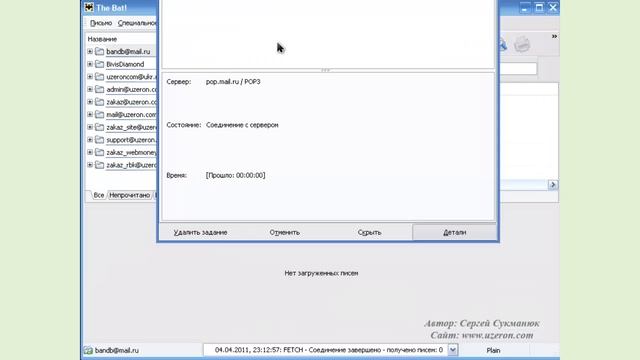Click The Bat! application title icon
Viewport: 640px width, 360px height.
click(x=89, y=7)
